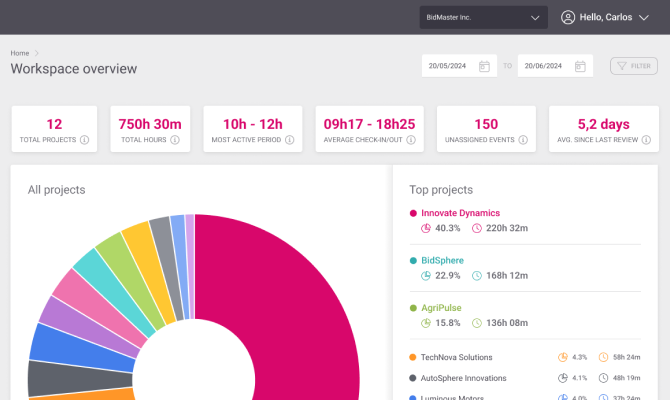Click the Top projects heading

click(x=441, y=190)
